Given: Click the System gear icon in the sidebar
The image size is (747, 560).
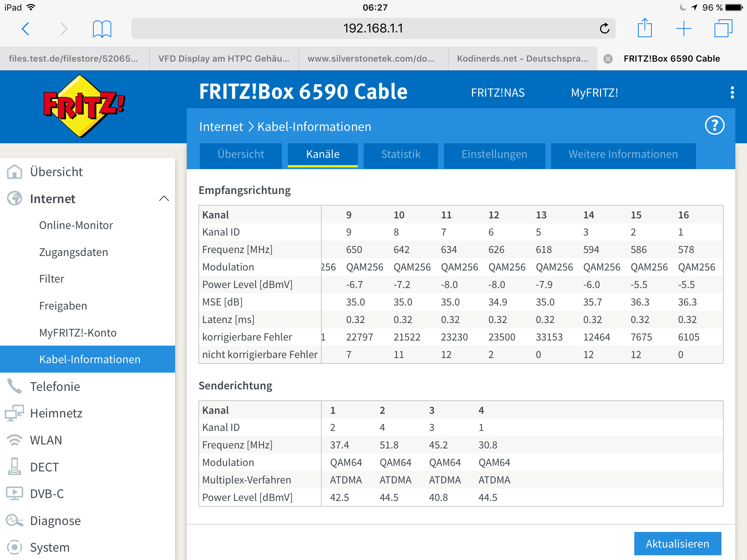Looking at the screenshot, I should (15, 547).
